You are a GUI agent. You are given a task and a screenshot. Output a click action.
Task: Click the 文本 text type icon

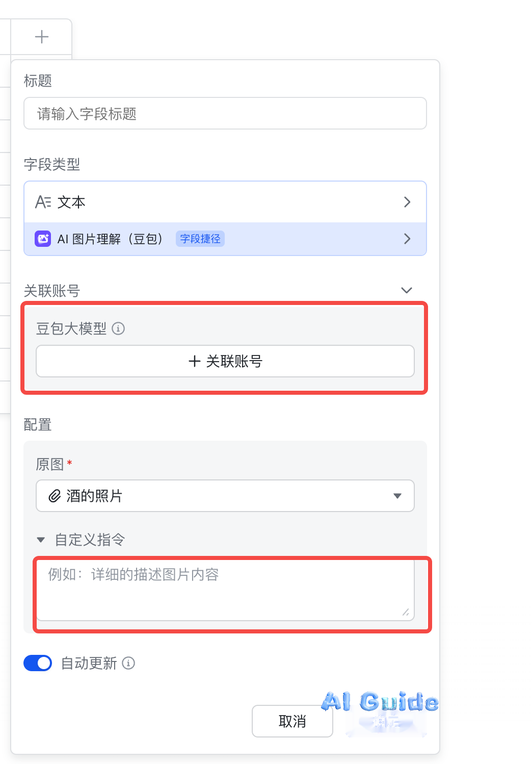click(43, 202)
